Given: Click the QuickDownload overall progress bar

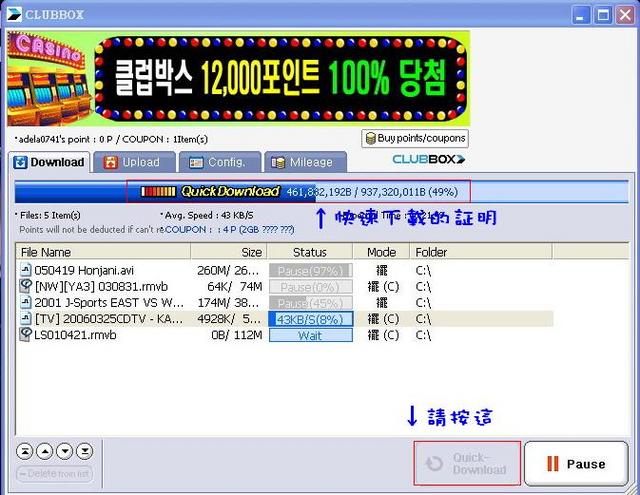Looking at the screenshot, I should click(322, 192).
